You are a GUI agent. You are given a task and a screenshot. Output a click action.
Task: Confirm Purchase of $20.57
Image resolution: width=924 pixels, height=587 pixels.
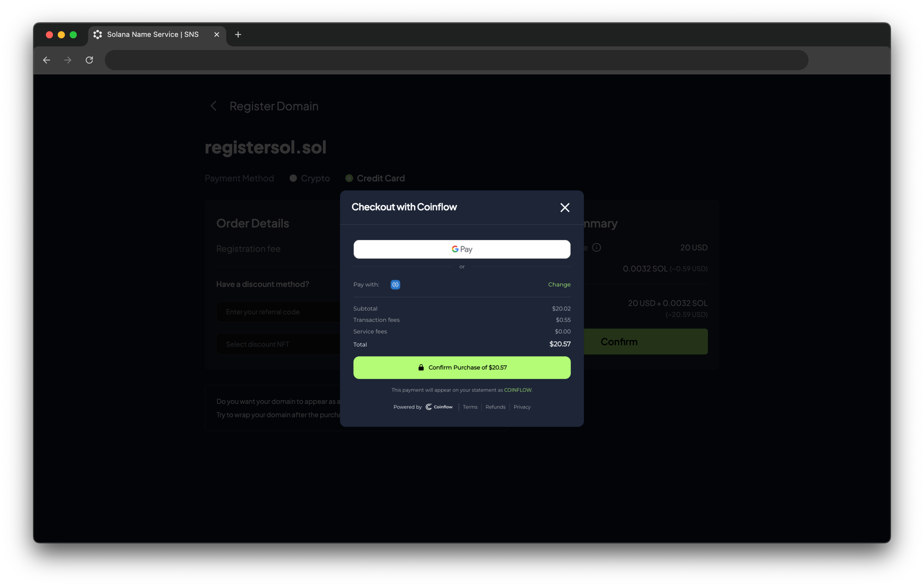pos(462,367)
